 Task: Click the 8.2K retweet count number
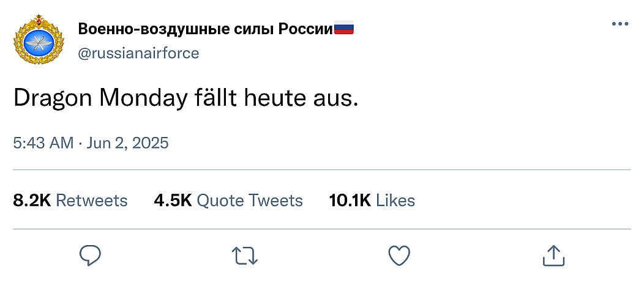[x=32, y=200]
